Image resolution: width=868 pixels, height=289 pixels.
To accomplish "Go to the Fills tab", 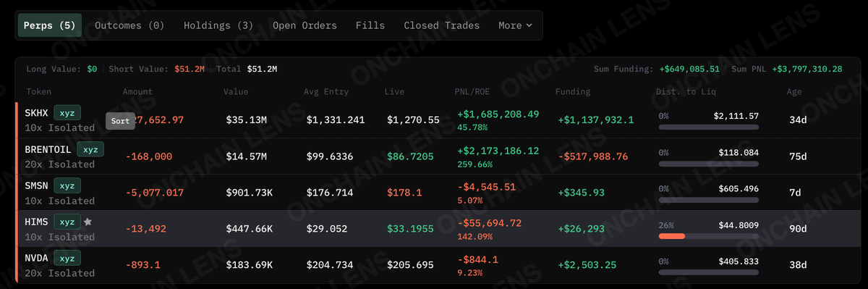I will point(370,25).
